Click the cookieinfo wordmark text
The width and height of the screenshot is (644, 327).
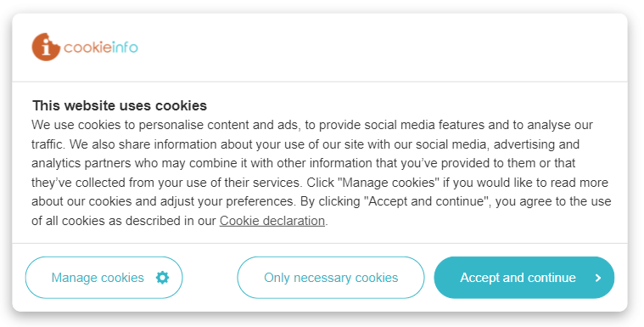[101, 48]
